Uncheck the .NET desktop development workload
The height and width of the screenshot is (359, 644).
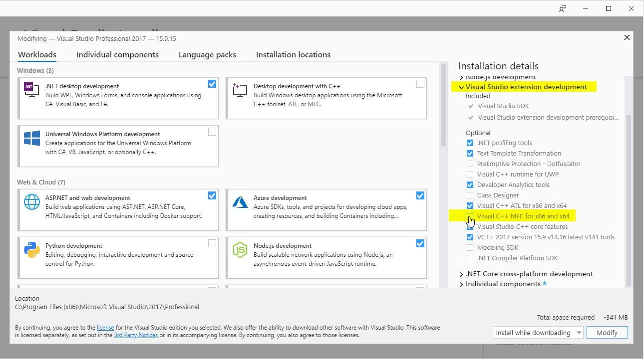click(212, 84)
